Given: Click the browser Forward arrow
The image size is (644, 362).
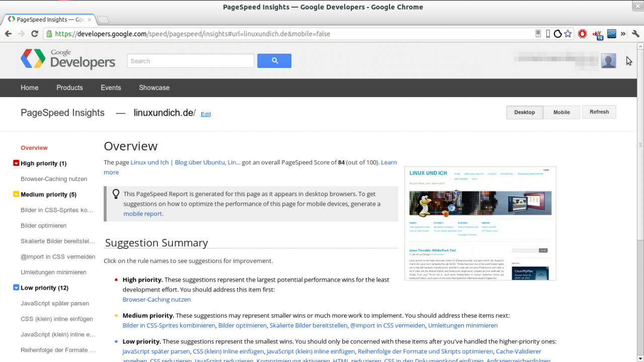Looking at the screenshot, I should click(x=21, y=34).
